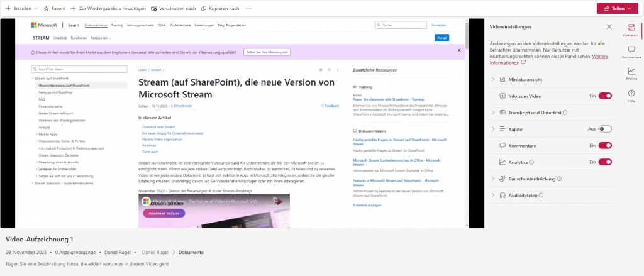Open the Ressourcen dropdown in Stream nav

[101, 38]
